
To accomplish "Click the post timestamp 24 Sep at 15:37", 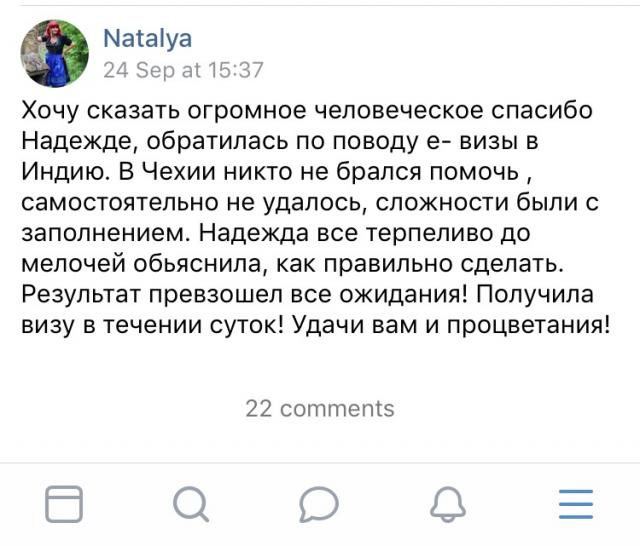I will pos(184,70).
